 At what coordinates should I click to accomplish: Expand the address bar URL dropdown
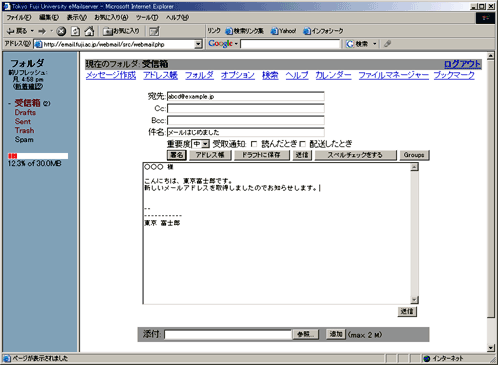tap(198, 44)
